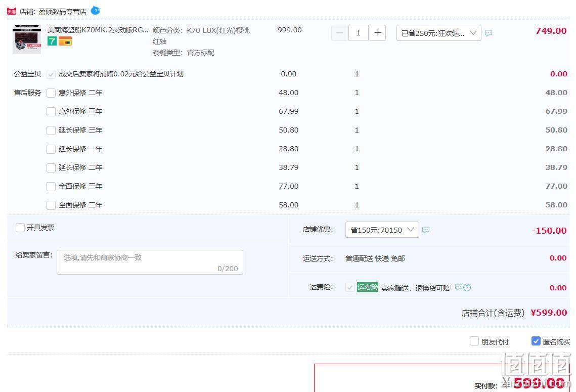Check the 朋友代付 option

pos(474,341)
